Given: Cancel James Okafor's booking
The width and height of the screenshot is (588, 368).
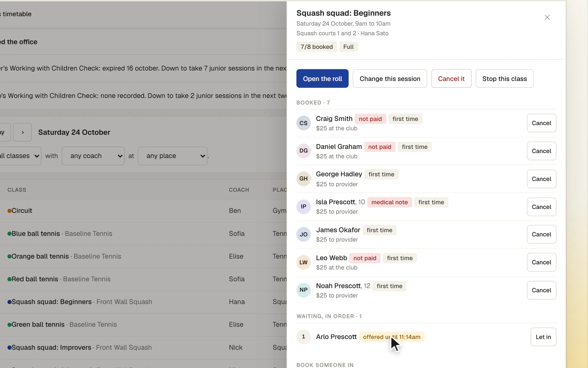Looking at the screenshot, I should 541,234.
